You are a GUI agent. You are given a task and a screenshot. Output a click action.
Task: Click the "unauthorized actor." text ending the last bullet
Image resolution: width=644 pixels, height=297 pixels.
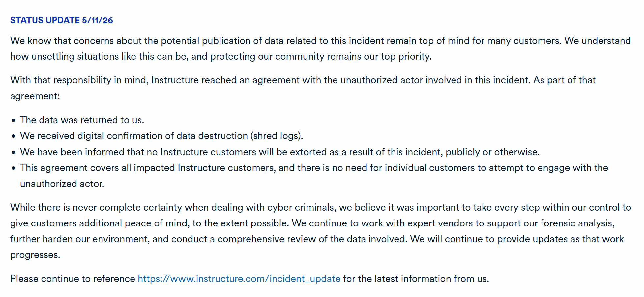pyautogui.click(x=62, y=184)
